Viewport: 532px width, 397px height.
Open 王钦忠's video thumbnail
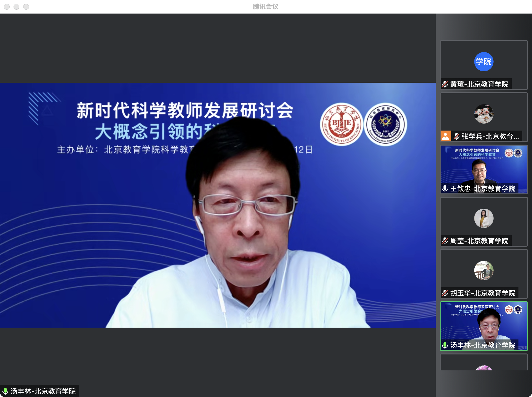click(484, 169)
